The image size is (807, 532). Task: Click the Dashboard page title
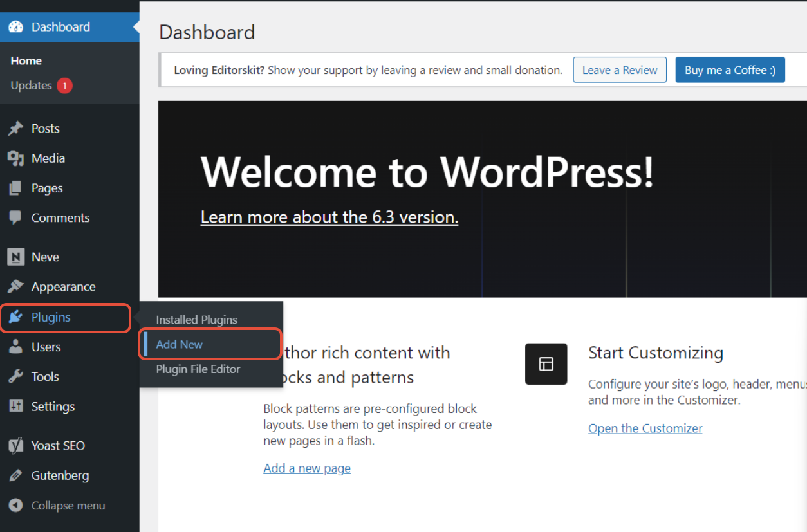207,32
